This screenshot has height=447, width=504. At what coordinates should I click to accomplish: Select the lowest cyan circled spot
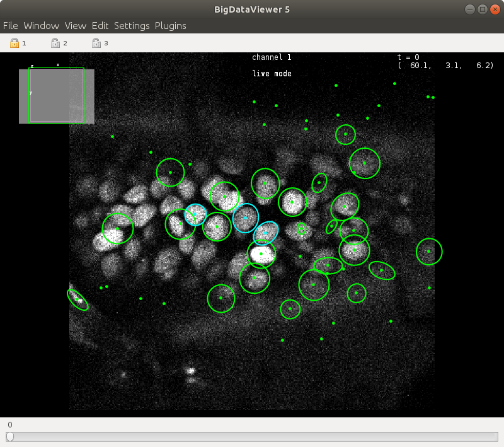coord(265,233)
